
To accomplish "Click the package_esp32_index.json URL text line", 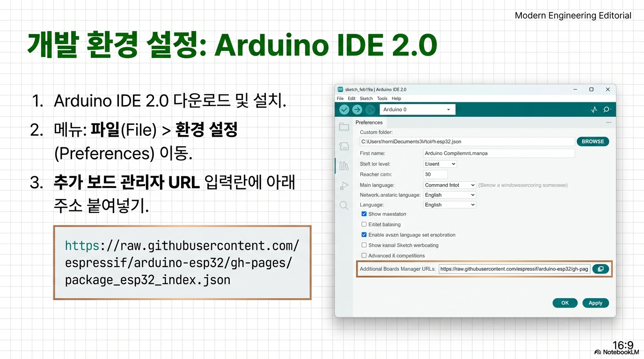I will [148, 280].
